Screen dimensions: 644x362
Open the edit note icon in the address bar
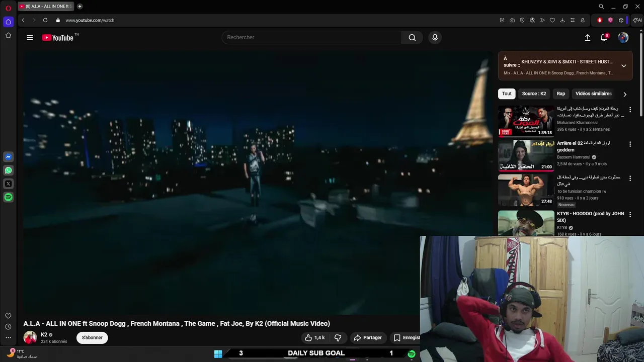click(x=502, y=20)
